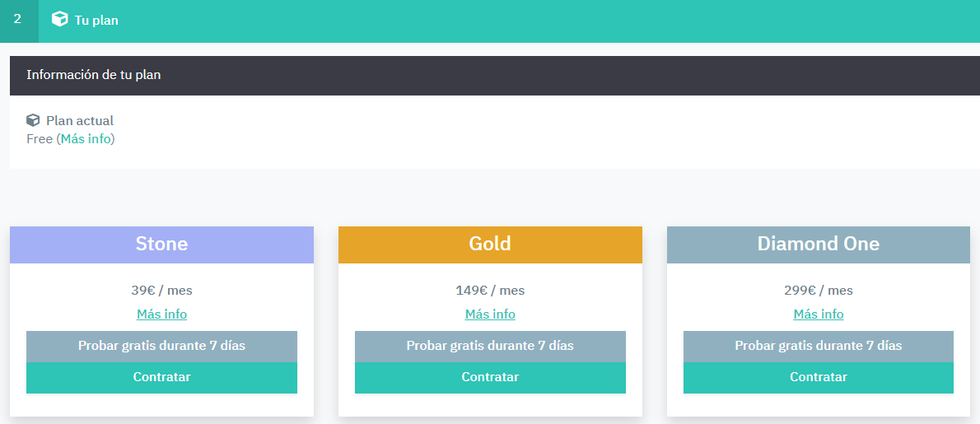Click the 149€ / mes price text
This screenshot has height=424, width=980.
[490, 291]
